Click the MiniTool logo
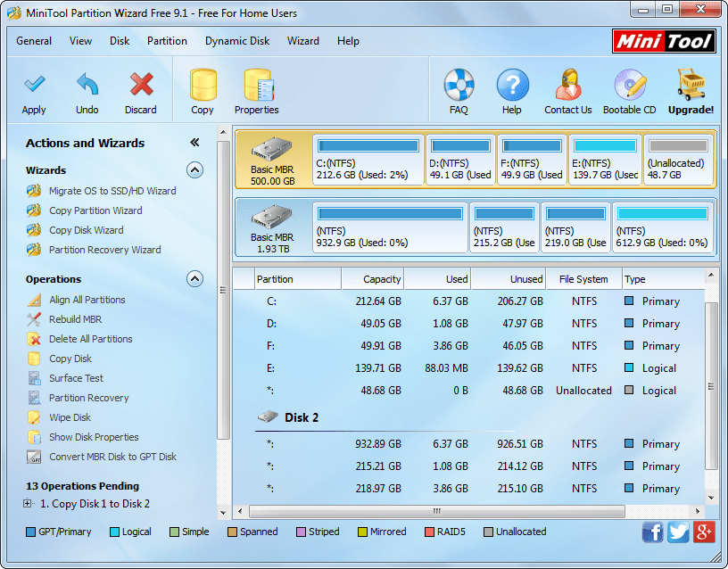 (664, 41)
